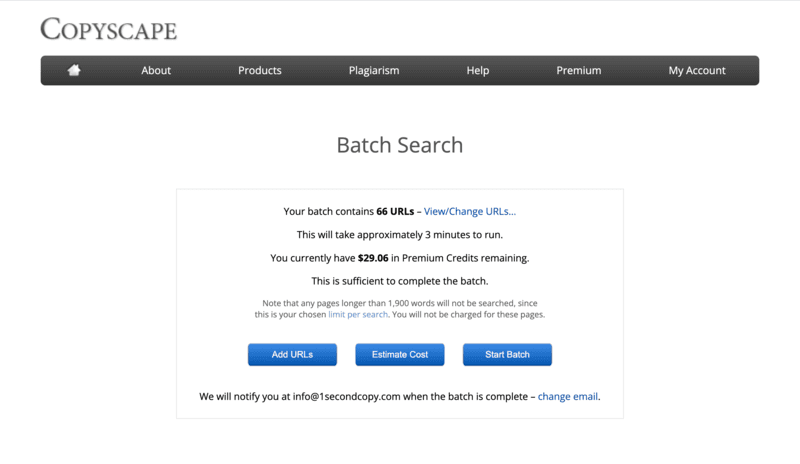Click the change email link

coord(568,397)
